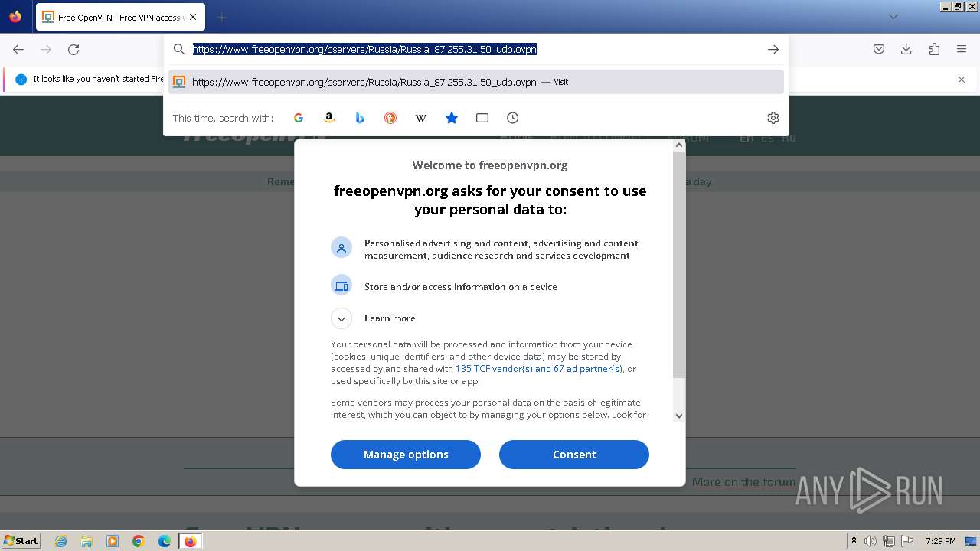Click 'Welcome to freeopenvpn.org' text

click(490, 165)
